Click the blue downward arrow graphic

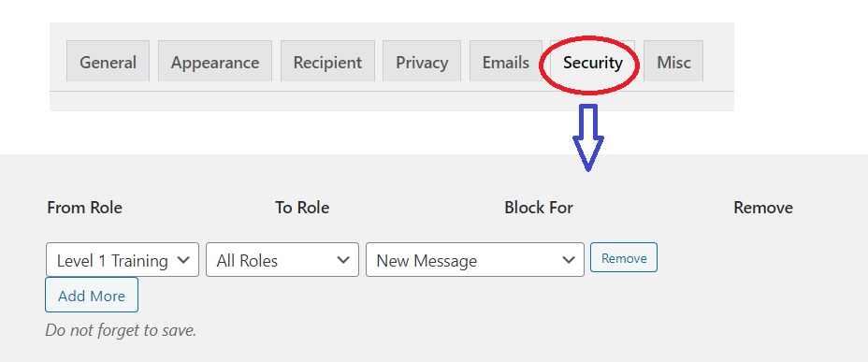[x=588, y=138]
